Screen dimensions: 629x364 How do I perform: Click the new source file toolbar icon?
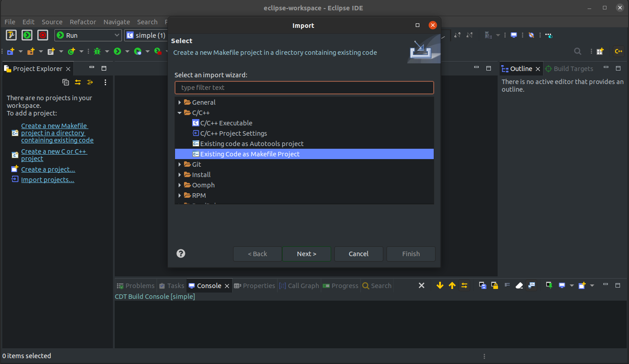pyautogui.click(x=51, y=52)
